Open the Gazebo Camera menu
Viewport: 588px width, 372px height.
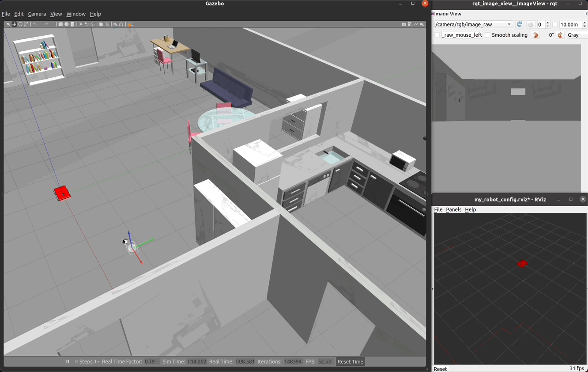[x=37, y=14]
